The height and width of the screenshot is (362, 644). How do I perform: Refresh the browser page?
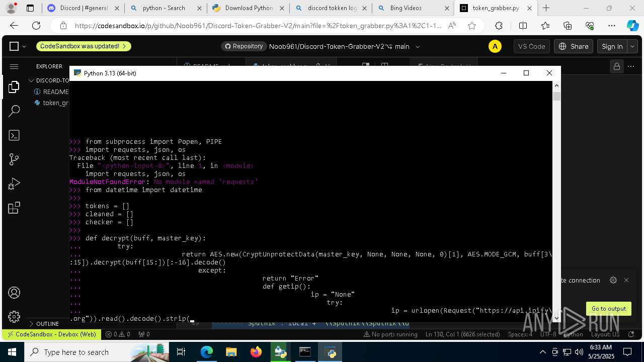click(x=36, y=26)
